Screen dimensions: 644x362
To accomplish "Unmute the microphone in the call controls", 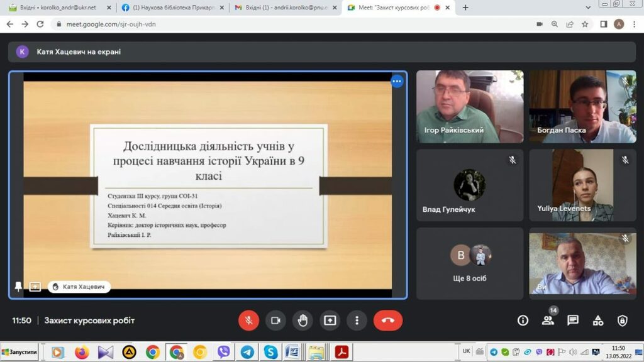I will 248,321.
